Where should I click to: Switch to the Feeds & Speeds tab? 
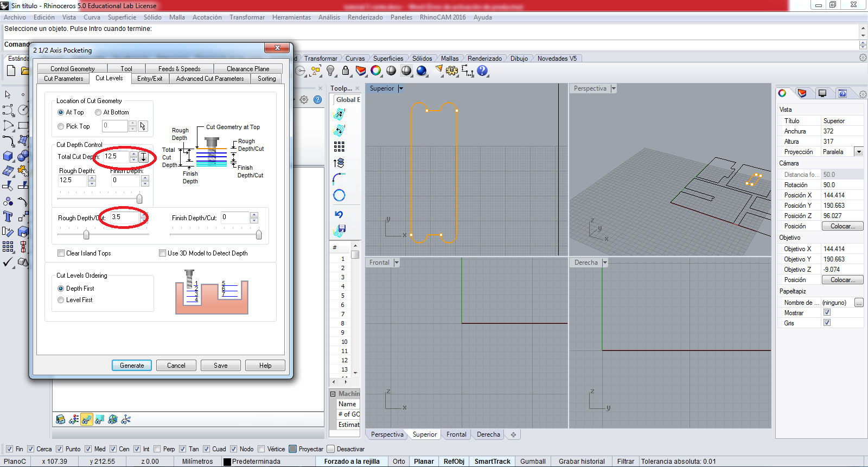(x=179, y=69)
